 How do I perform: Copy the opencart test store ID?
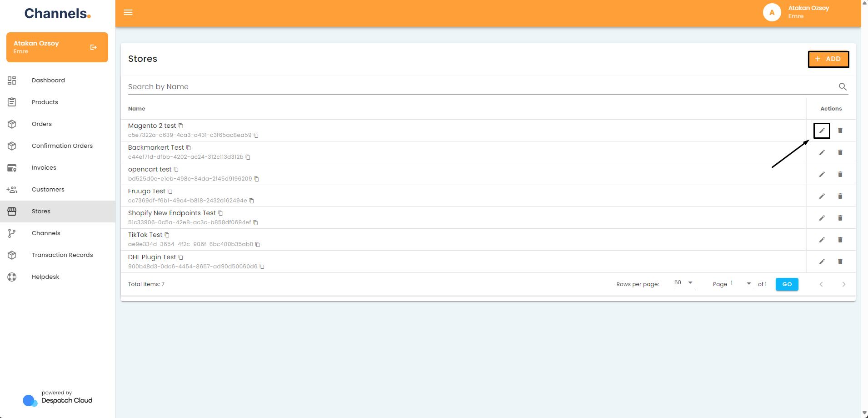pyautogui.click(x=256, y=179)
